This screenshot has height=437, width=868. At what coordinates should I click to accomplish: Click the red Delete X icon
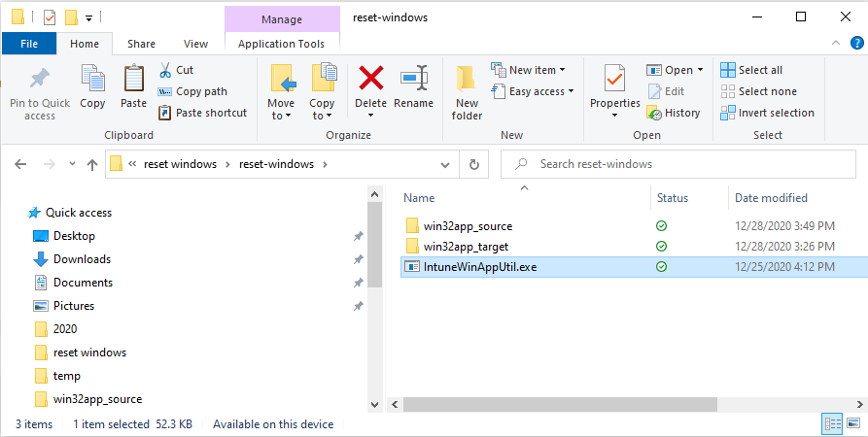(371, 78)
